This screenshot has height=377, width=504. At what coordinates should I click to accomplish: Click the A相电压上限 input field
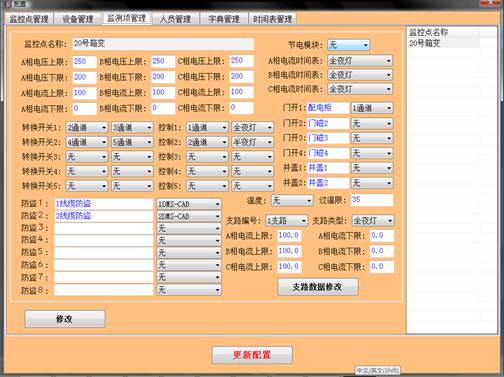[85, 61]
